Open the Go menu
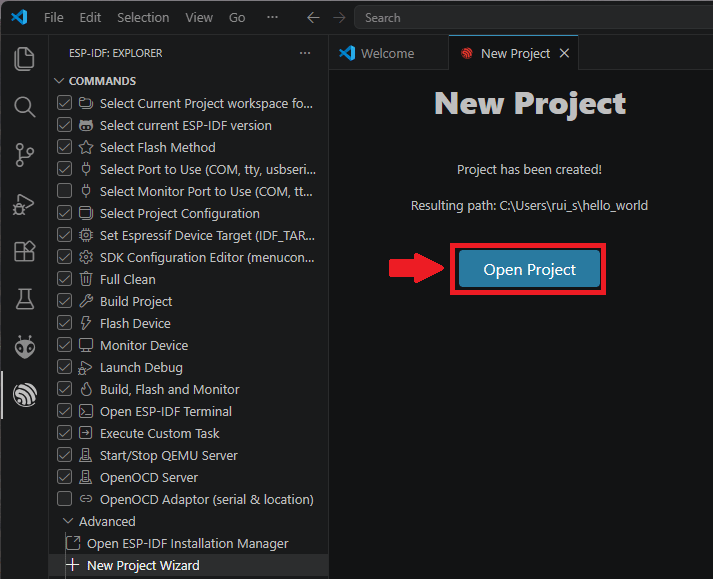Image resolution: width=713 pixels, height=579 pixels. tap(237, 18)
